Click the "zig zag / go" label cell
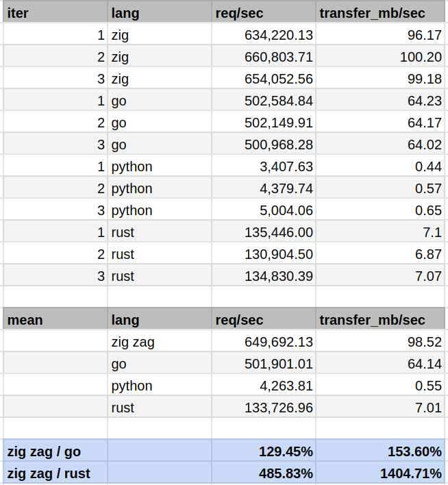Screen dimensions: 448x485 (x=55, y=451)
